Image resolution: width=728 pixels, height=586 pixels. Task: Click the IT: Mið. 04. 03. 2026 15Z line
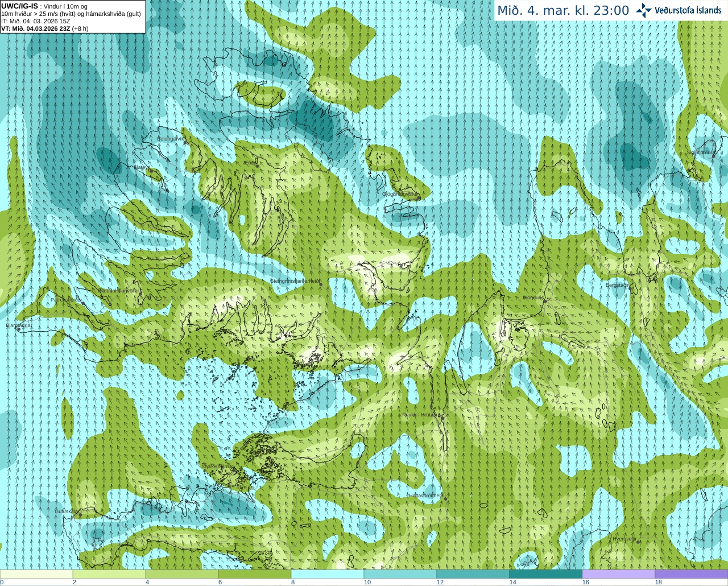[x=36, y=21]
